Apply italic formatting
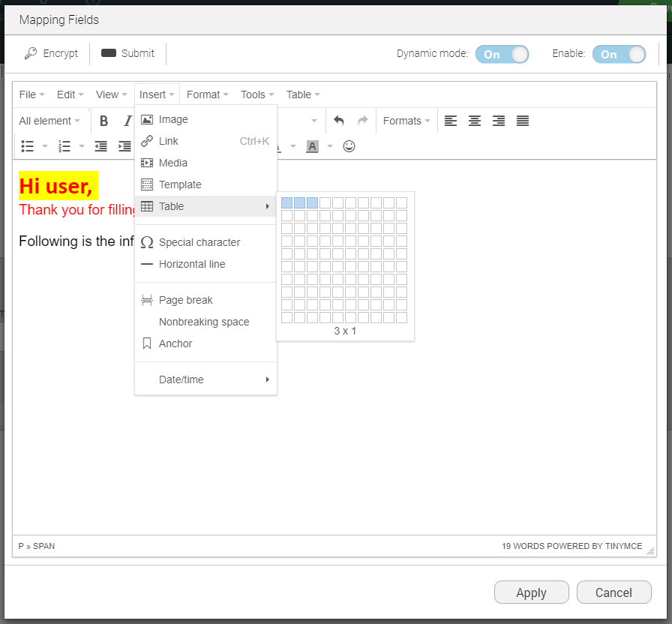Screen dimensions: 672x624 (127, 121)
